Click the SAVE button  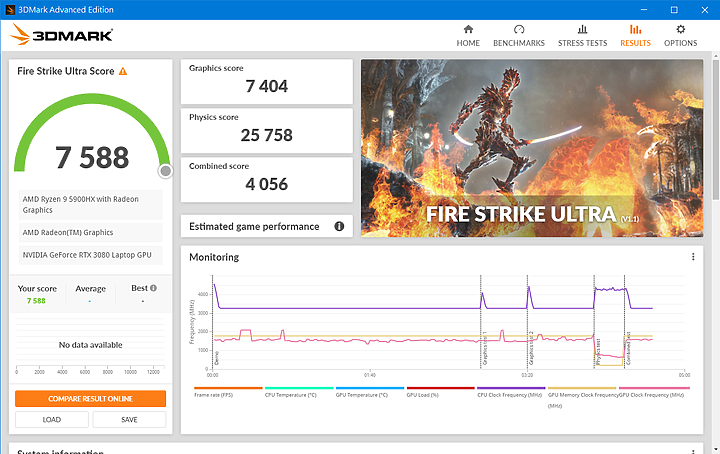point(129,420)
